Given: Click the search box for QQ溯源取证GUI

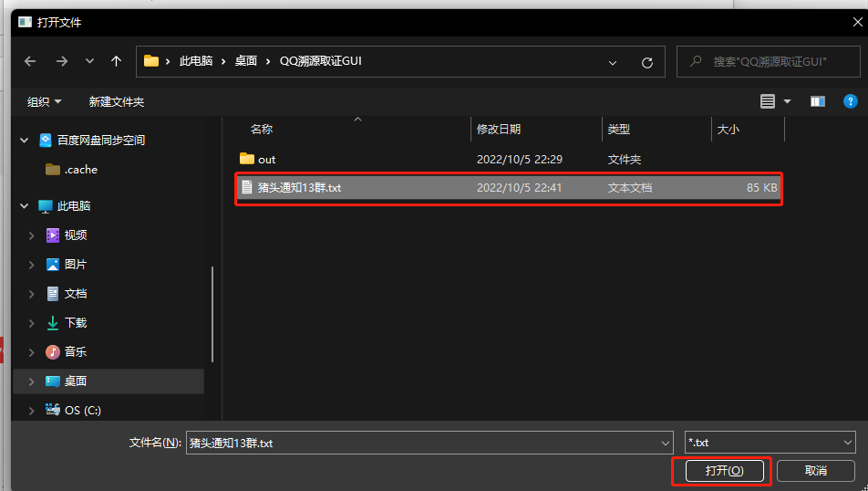Looking at the screenshot, I should (x=769, y=61).
